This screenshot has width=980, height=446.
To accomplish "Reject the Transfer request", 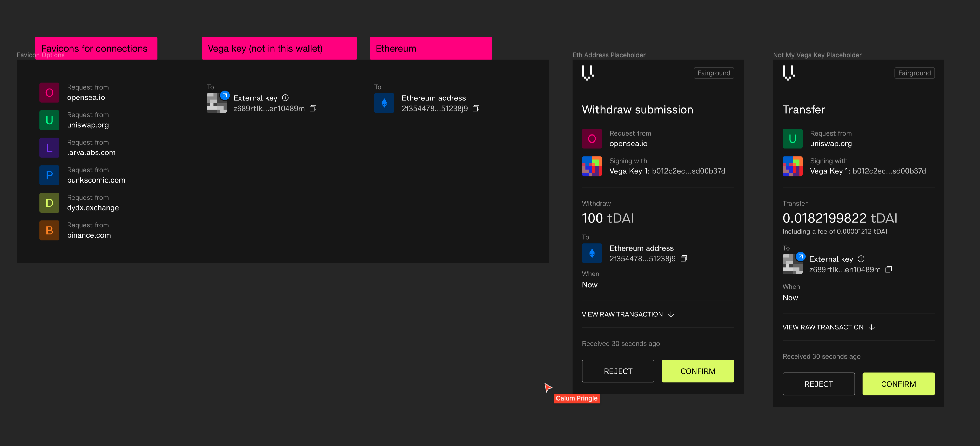I will click(x=819, y=384).
